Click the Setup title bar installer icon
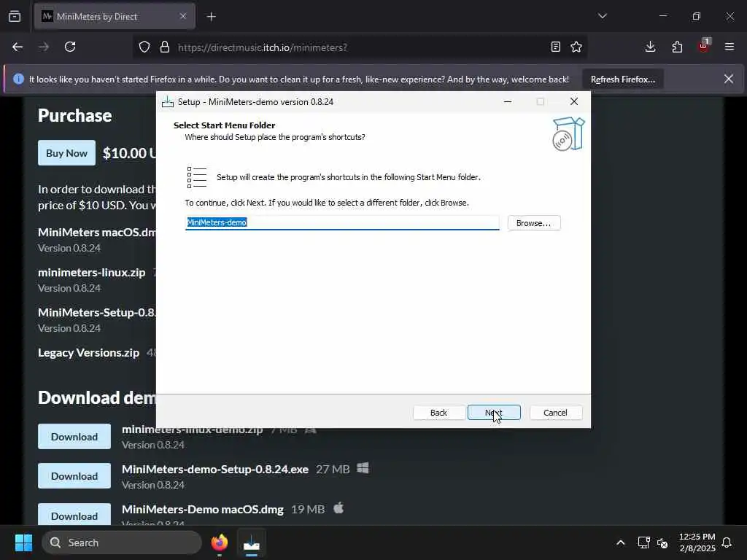This screenshot has height=560, width=747. [167, 102]
